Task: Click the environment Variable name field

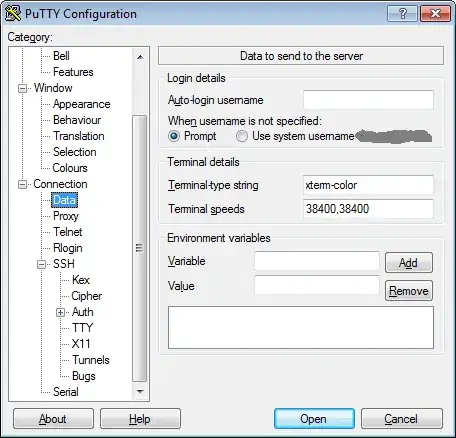Action: tap(317, 261)
